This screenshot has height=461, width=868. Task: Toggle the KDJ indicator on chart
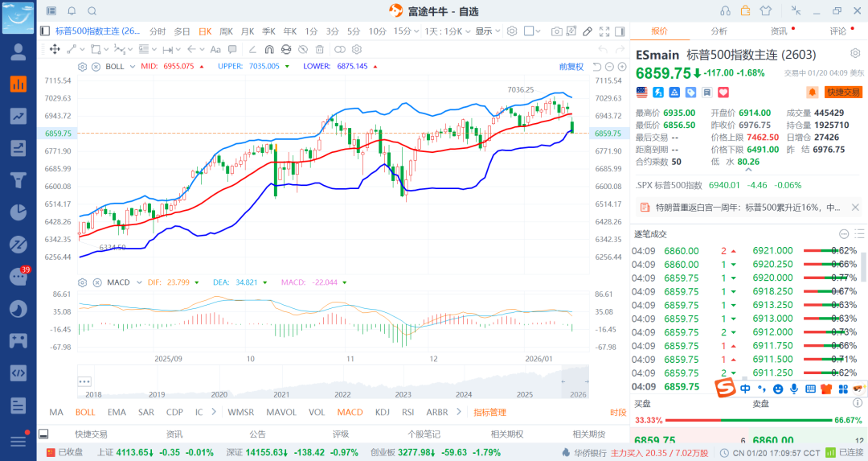point(383,412)
